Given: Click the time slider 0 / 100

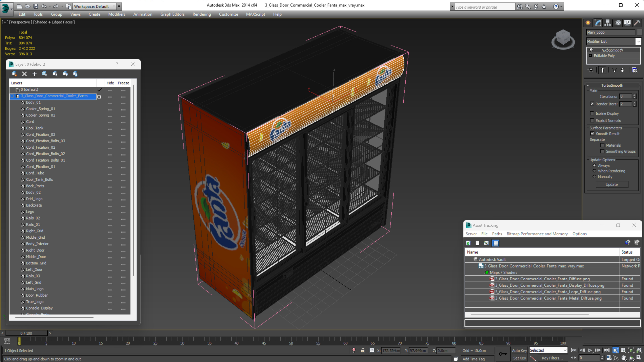Looking at the screenshot, I should [x=26, y=333].
